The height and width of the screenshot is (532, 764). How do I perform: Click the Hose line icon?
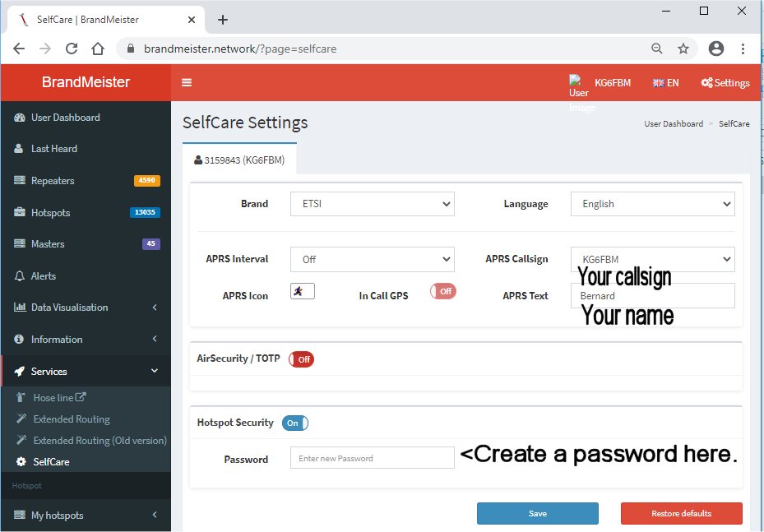21,397
